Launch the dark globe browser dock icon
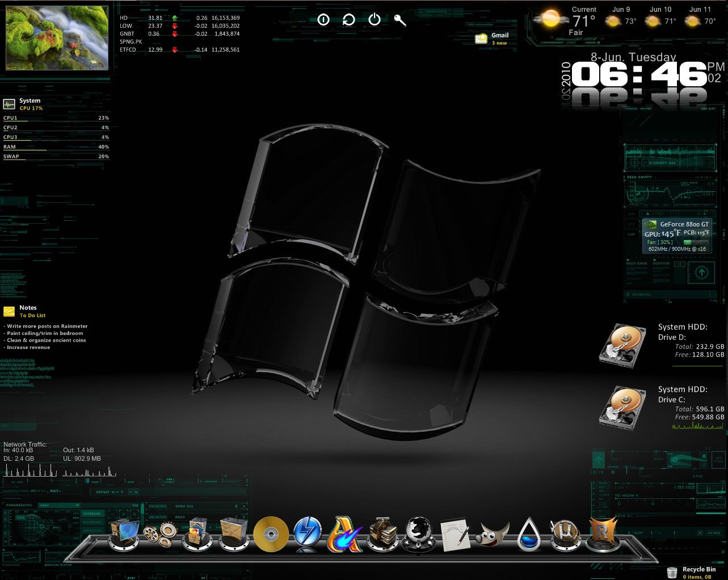Viewport: 728px width, 580px height. pos(419,533)
